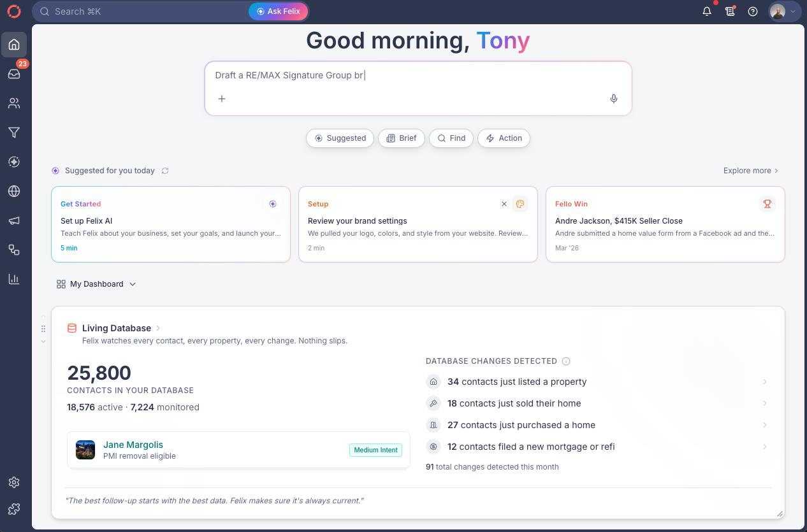Screen dimensions: 807x532
Task: Open the Contacts people icon in sidebar
Action: 14,103
